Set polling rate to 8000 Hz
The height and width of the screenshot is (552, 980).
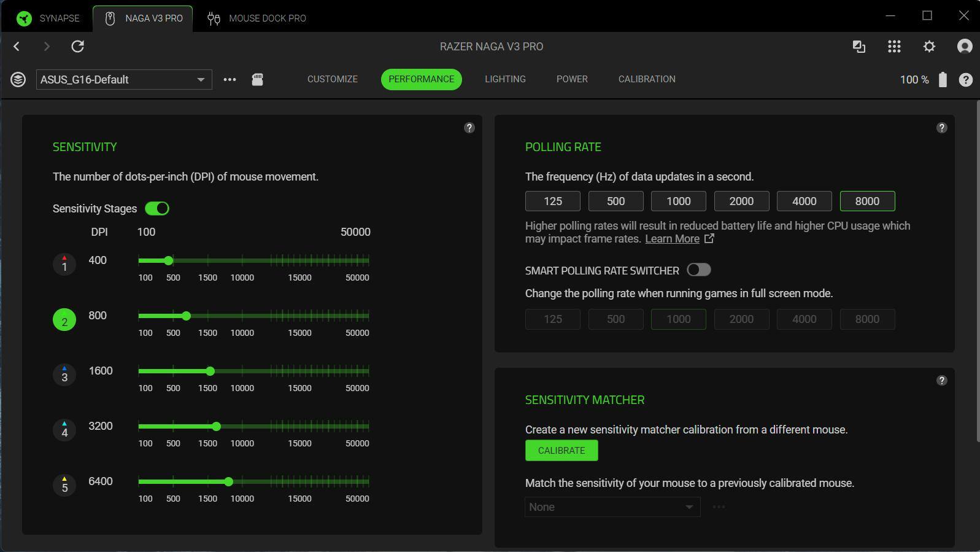click(x=868, y=201)
